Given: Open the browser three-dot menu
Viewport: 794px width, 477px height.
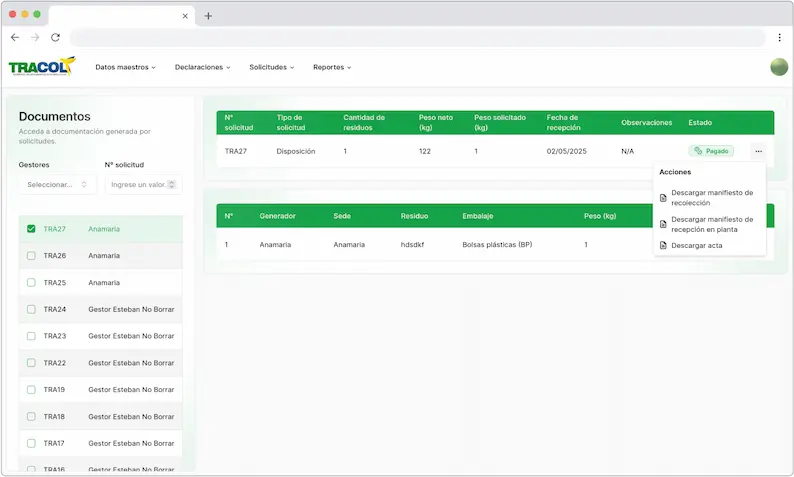Looking at the screenshot, I should click(779, 37).
